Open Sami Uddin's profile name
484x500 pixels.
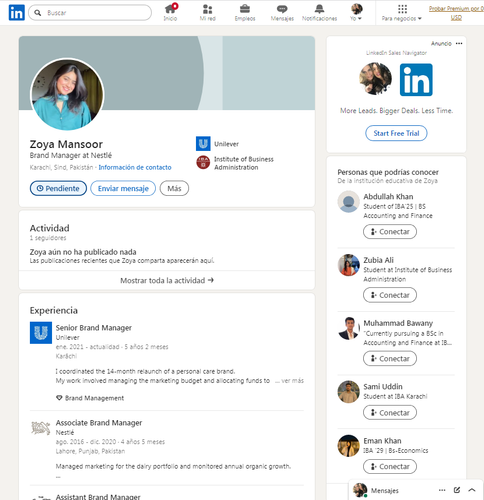pyautogui.click(x=383, y=387)
